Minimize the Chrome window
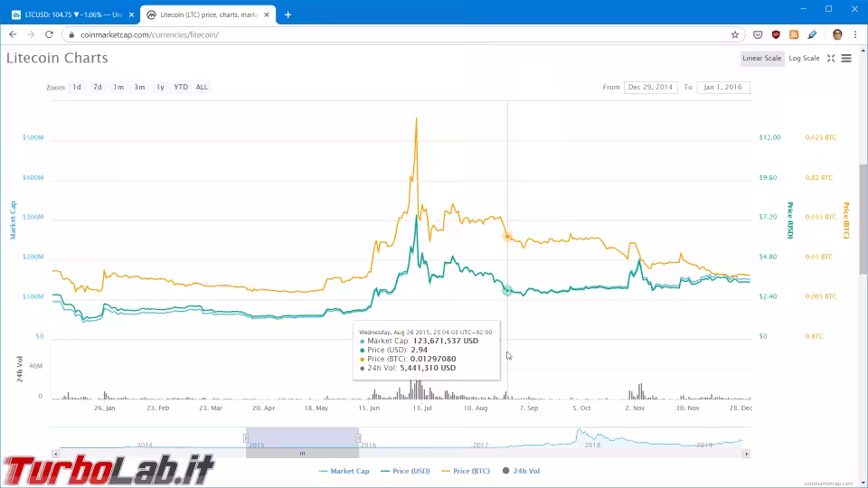The image size is (868, 488). [x=803, y=9]
